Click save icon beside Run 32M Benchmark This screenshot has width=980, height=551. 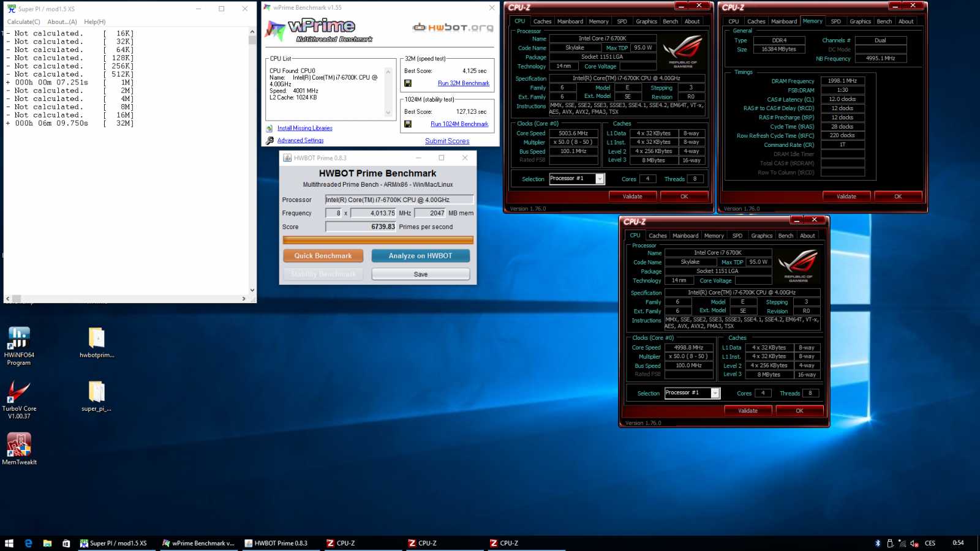click(408, 83)
